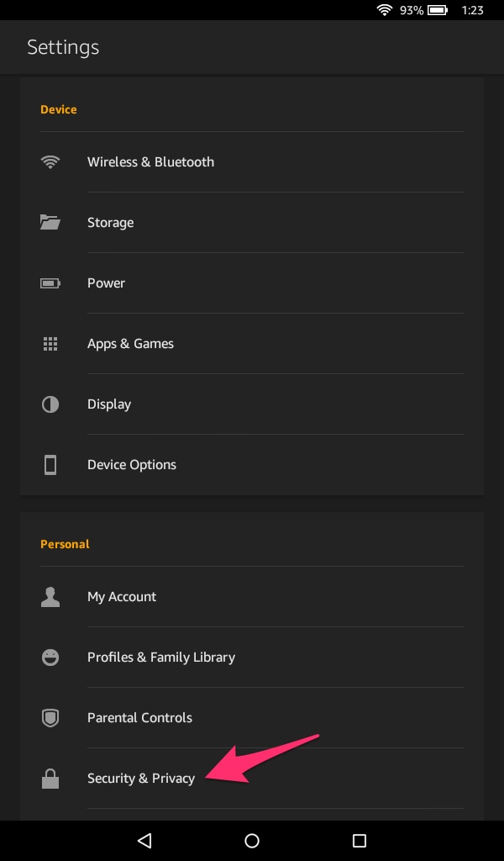Tap the folder icon next to Storage
Image resolution: width=504 pixels, height=861 pixels.
(50, 223)
